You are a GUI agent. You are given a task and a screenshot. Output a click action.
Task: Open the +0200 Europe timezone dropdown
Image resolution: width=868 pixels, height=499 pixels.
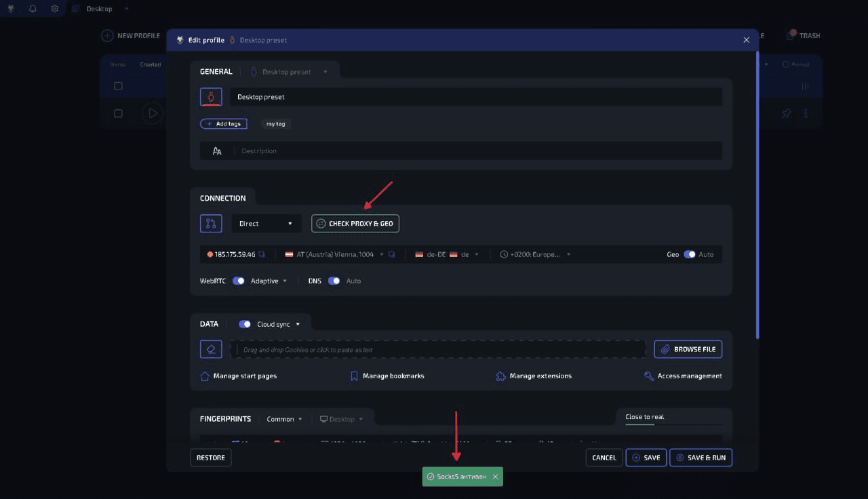click(x=535, y=254)
